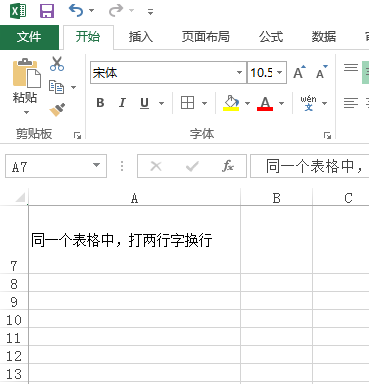Paste using the 粘贴 clipboard icon
The height and width of the screenshot is (384, 369).
tap(27, 73)
